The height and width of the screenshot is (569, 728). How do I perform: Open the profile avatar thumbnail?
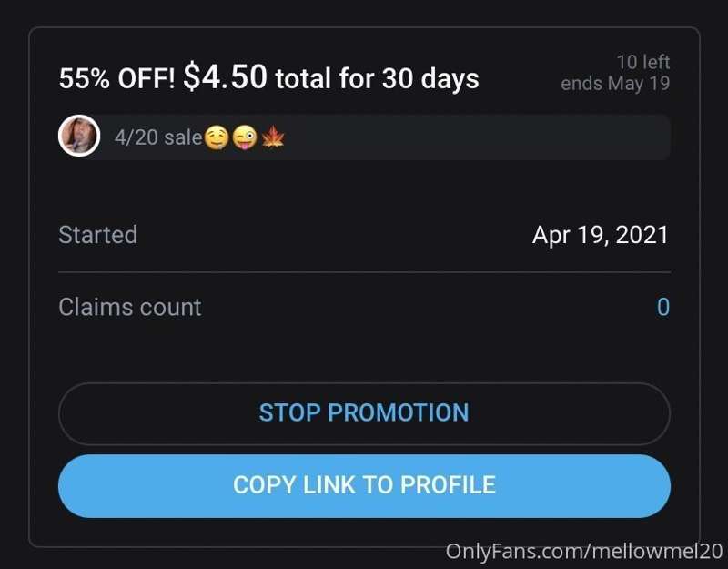[x=79, y=136]
